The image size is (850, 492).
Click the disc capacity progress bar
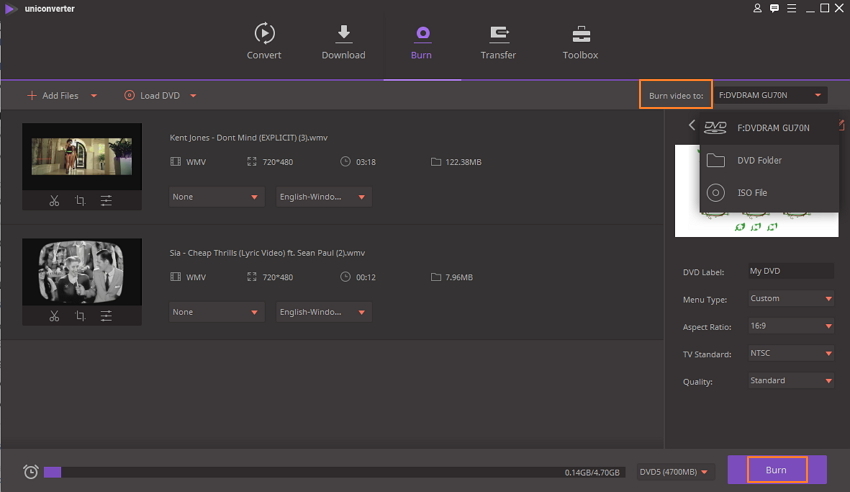[x=334, y=472]
